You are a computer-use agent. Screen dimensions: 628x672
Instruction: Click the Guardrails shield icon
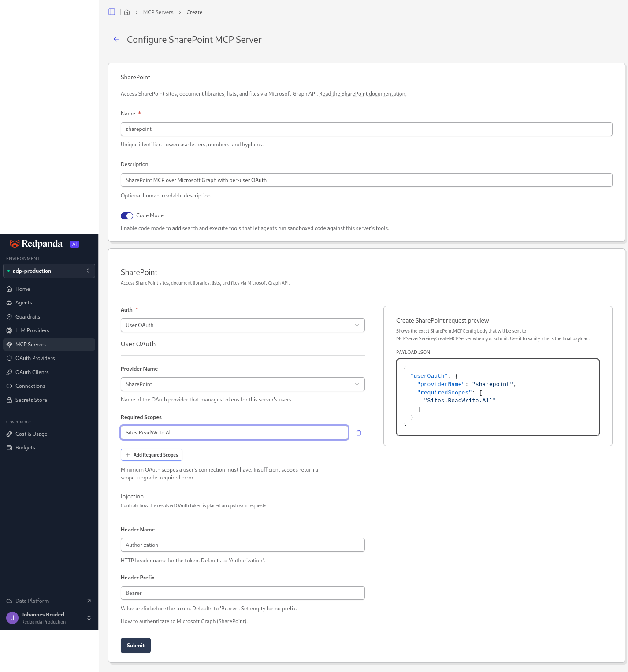(x=9, y=317)
